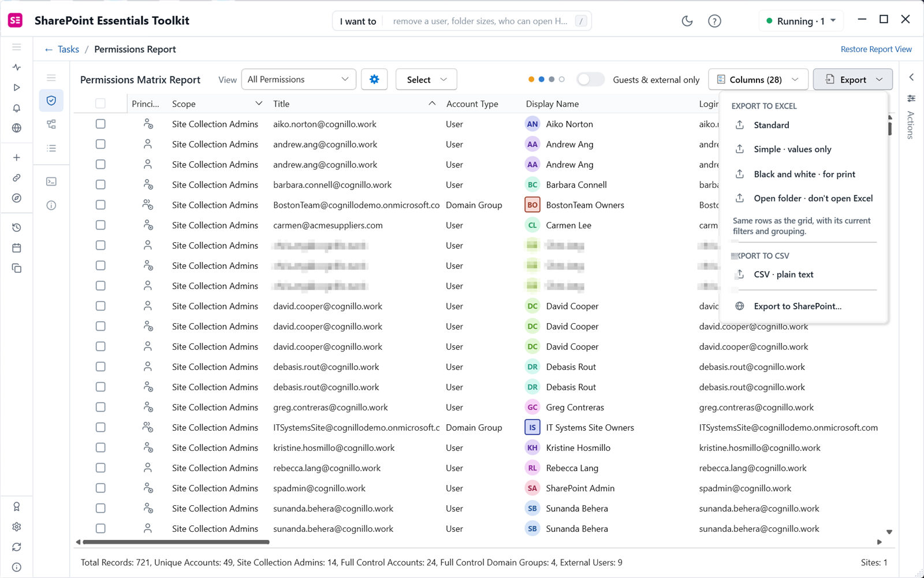Image resolution: width=924 pixels, height=578 pixels.
Task: Open link icon in left sidebar
Action: point(17,178)
